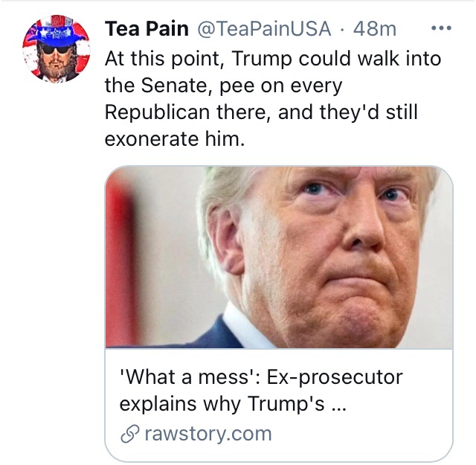Click the text 'Republican there, and they'd still'

click(260, 112)
